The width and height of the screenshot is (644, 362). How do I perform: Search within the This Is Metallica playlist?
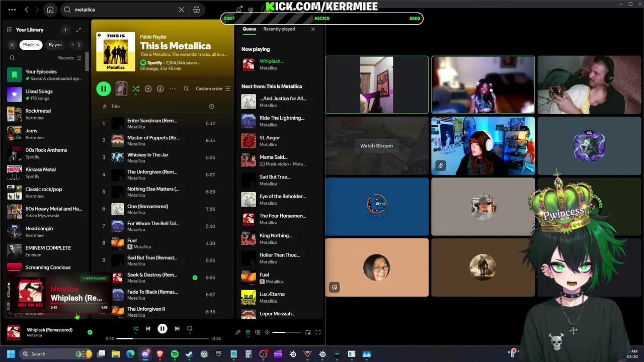186,89
